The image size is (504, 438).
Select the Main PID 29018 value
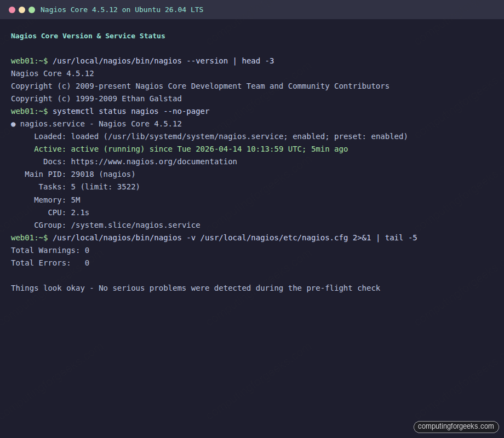pos(83,174)
